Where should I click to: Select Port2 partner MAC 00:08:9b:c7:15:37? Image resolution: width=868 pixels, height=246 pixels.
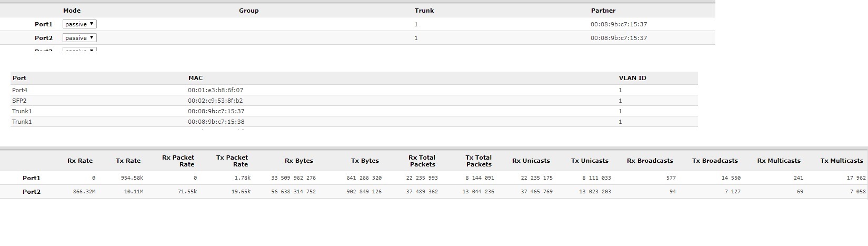(x=618, y=38)
